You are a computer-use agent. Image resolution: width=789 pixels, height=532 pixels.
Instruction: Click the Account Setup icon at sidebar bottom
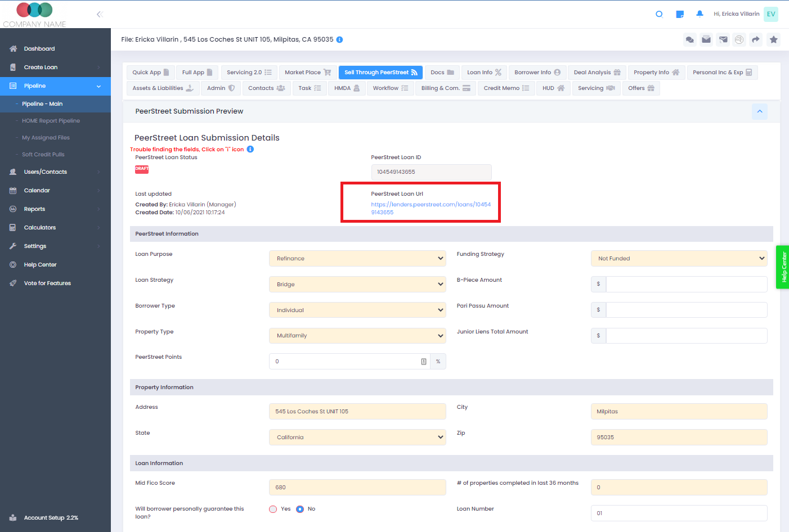coord(13,518)
